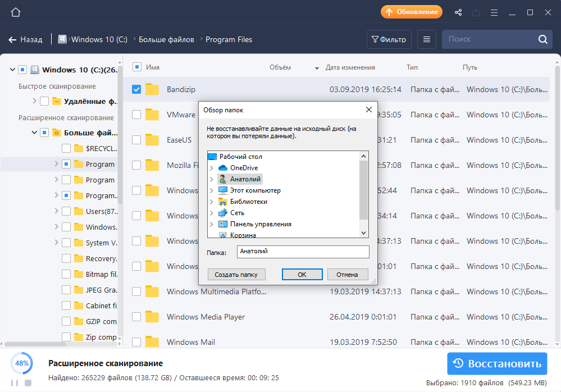This screenshot has height=392, width=561.
Task: Expand the Удалённые файлы node
Action: [34, 101]
